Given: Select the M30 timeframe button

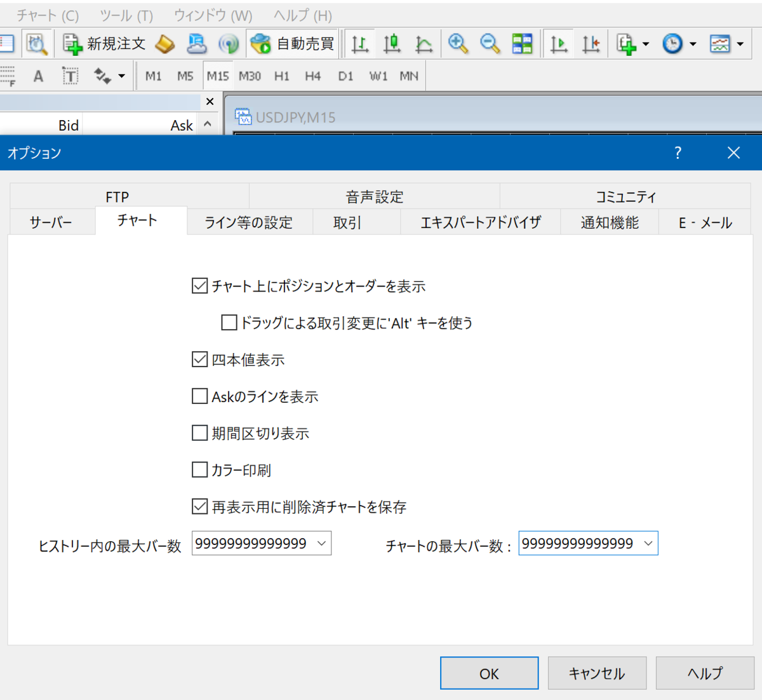Looking at the screenshot, I should [250, 76].
